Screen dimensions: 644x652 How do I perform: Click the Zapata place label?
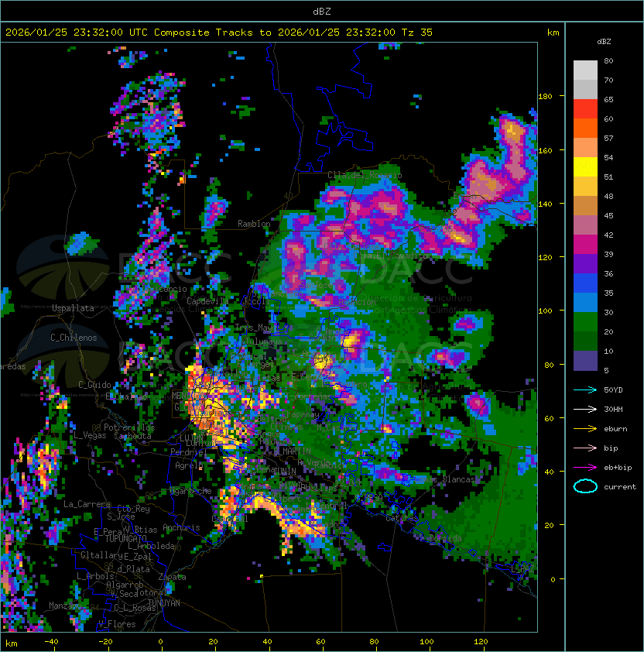pyautogui.click(x=172, y=577)
